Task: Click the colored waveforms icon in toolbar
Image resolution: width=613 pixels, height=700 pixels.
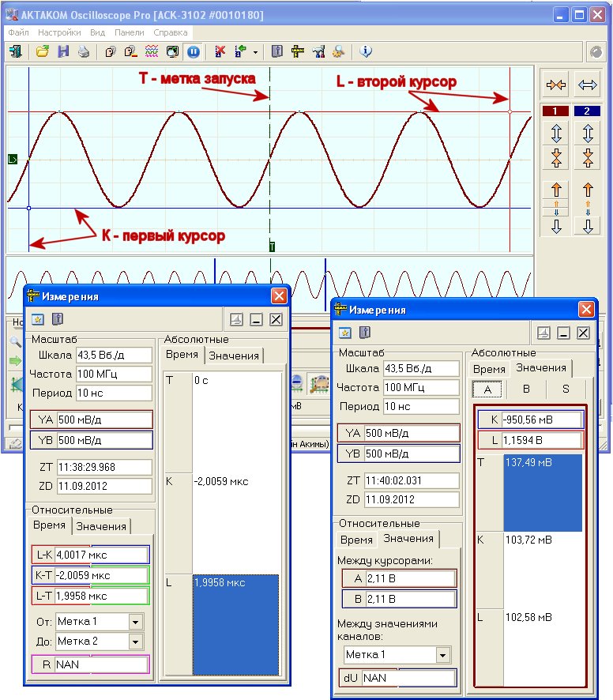Action: click(x=152, y=51)
